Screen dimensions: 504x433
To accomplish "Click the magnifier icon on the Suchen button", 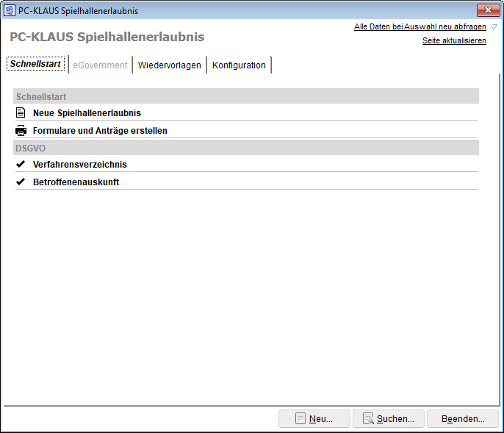I will (368, 418).
